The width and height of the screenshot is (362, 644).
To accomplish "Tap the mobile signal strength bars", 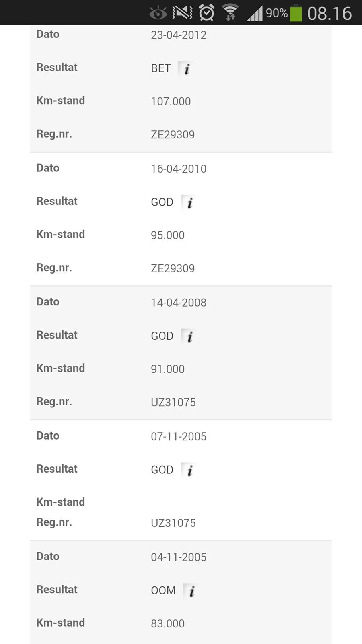I will coord(255,14).
